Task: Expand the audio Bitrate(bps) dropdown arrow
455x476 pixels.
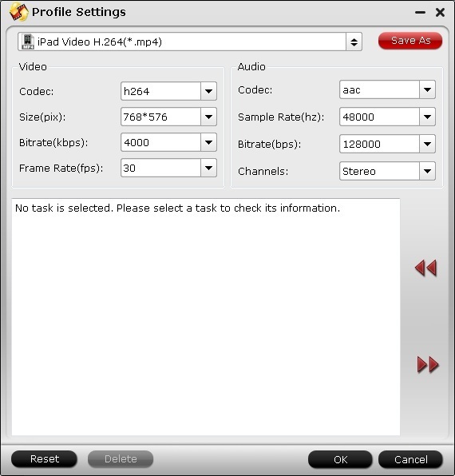Action: 427,144
